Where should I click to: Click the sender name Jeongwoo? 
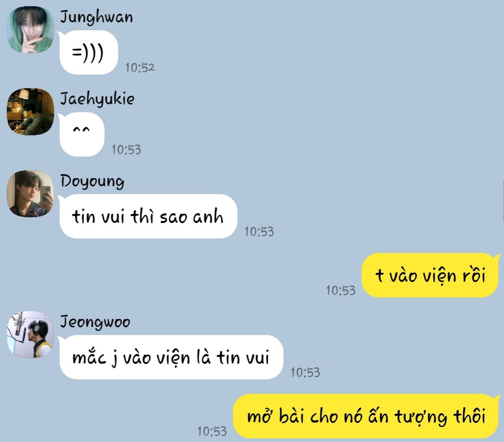(95, 322)
